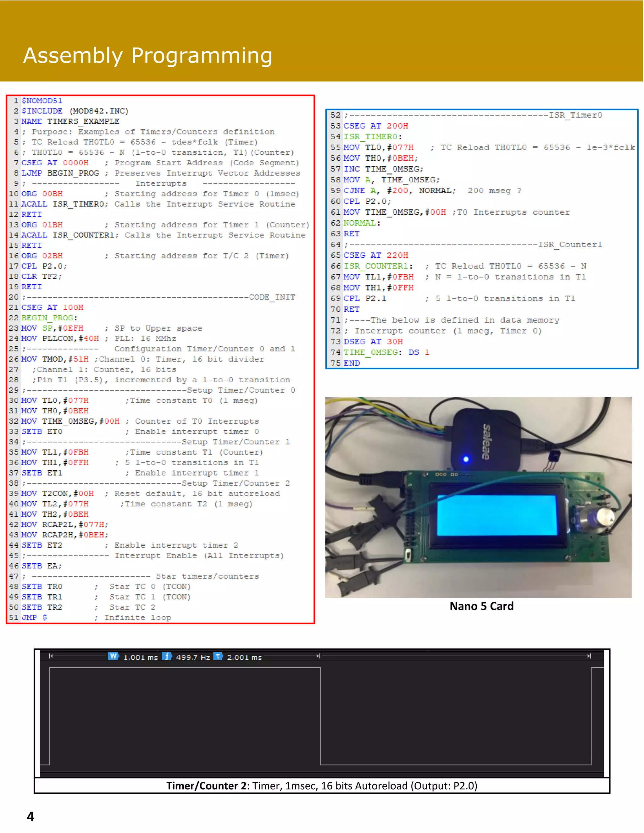This screenshot has width=644, height=833.
Task: Click the 'ACALL ISR_COUNTER1;' instruction
Action: coord(70,235)
